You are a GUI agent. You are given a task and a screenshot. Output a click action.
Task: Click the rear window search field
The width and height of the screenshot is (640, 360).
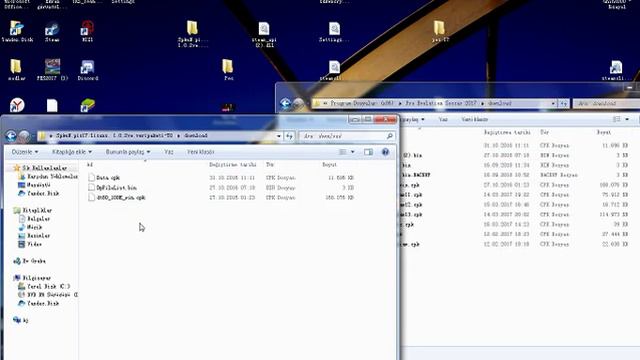click(x=607, y=104)
